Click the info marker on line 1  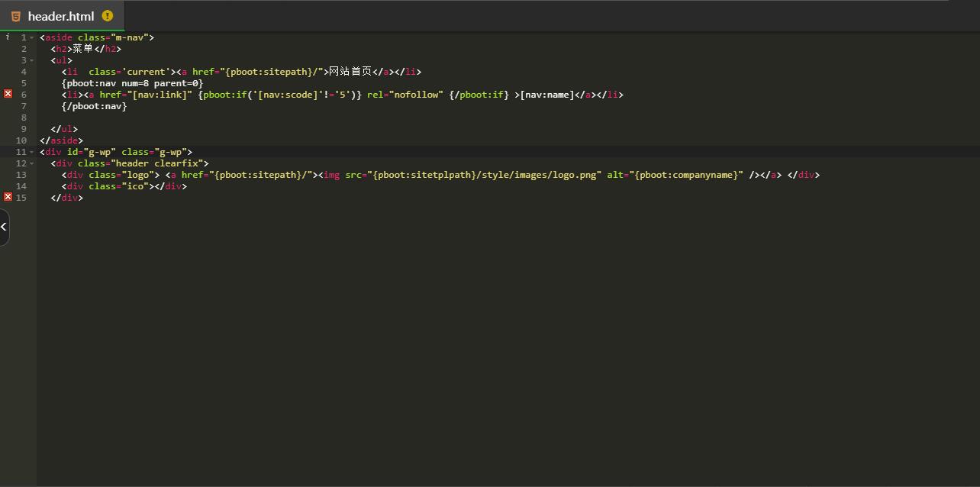click(x=8, y=37)
